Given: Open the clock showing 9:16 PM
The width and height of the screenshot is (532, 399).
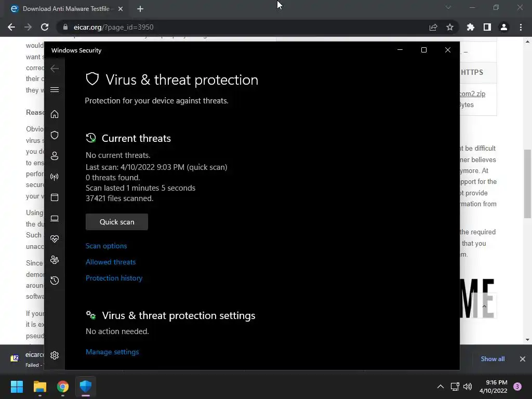Looking at the screenshot, I should pos(494,387).
